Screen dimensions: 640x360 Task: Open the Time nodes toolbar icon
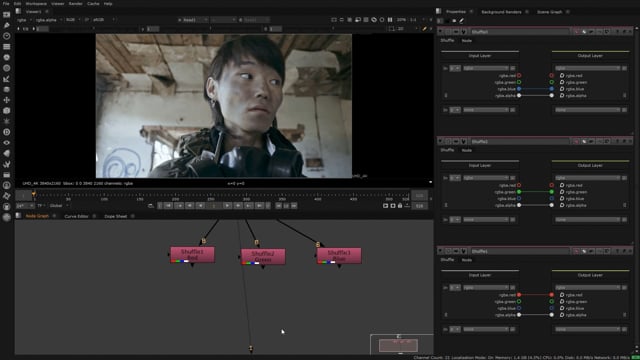pyautogui.click(x=7, y=36)
